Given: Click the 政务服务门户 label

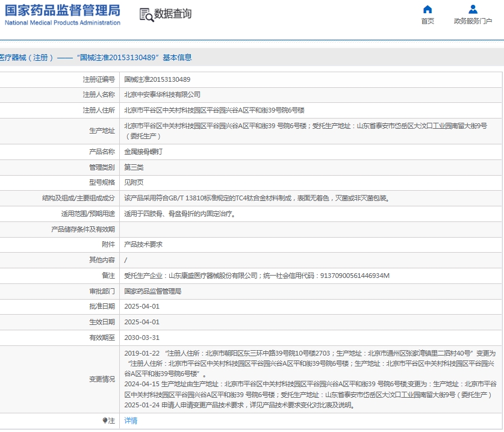Looking at the screenshot, I should (473, 21).
